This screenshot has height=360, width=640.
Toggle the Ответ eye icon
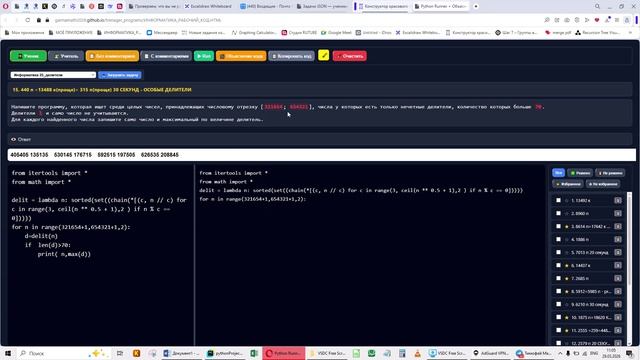(x=13, y=139)
